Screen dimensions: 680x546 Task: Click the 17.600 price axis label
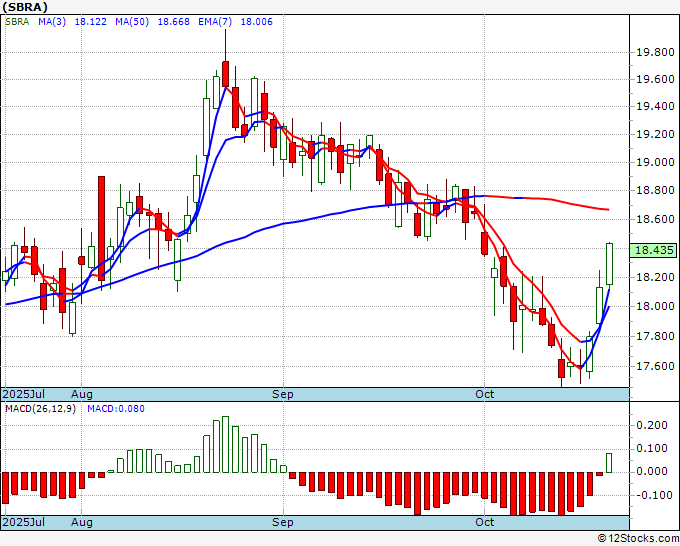(x=655, y=366)
